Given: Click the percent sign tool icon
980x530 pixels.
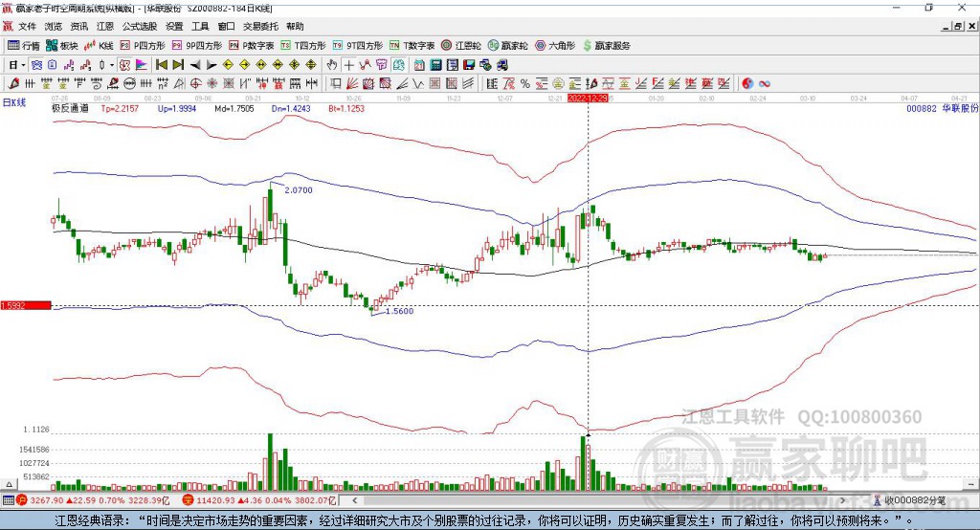Looking at the screenshot, I should (525, 84).
